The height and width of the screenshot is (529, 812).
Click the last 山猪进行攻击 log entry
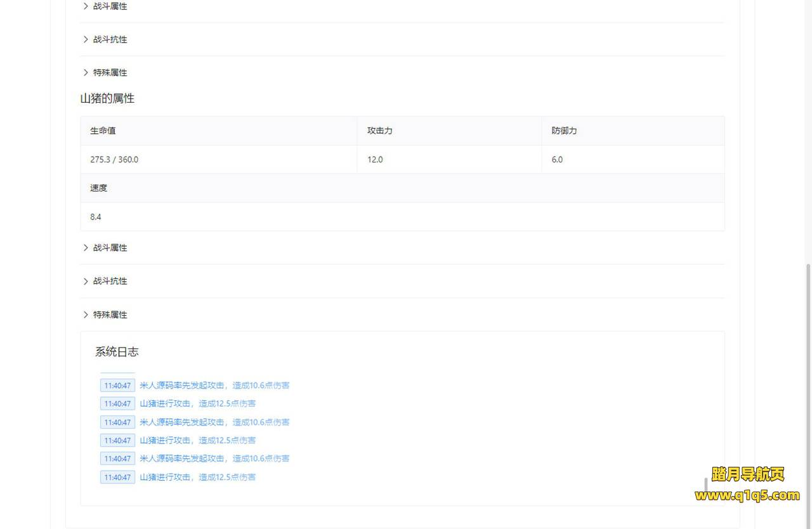pos(197,477)
